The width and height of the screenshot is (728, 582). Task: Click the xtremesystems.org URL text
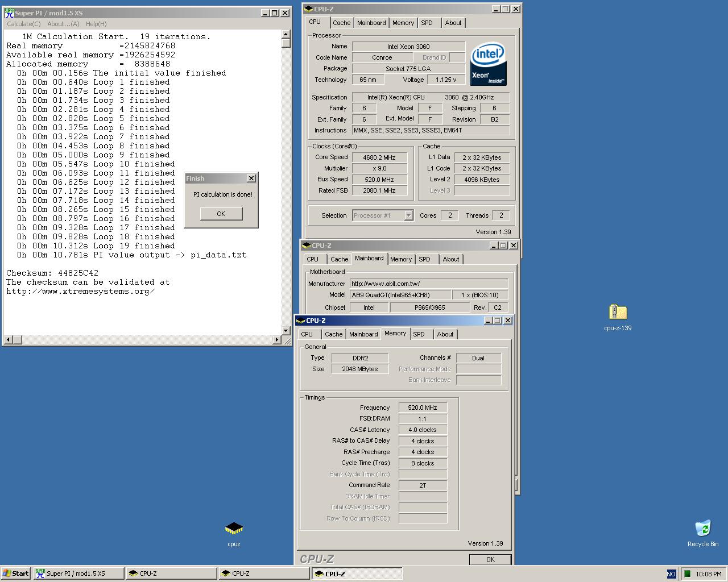[x=80, y=291]
